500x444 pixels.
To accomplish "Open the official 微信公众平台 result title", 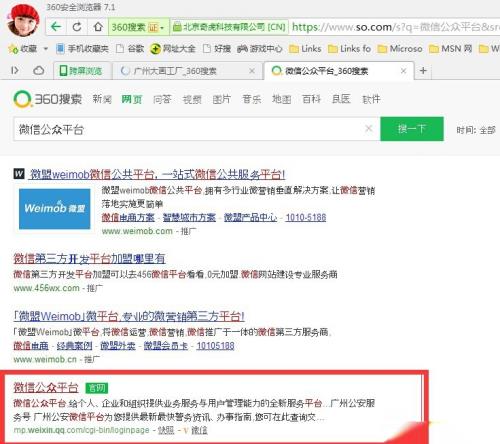I will [46, 387].
